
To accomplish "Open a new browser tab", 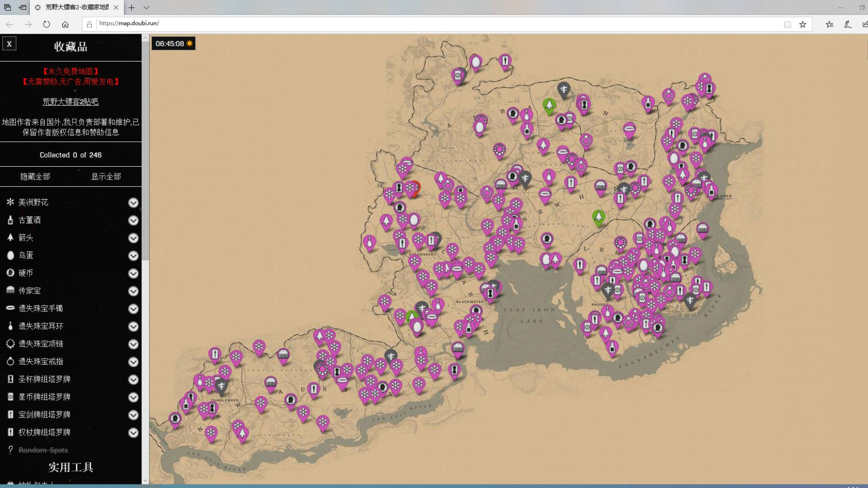I will (132, 7).
